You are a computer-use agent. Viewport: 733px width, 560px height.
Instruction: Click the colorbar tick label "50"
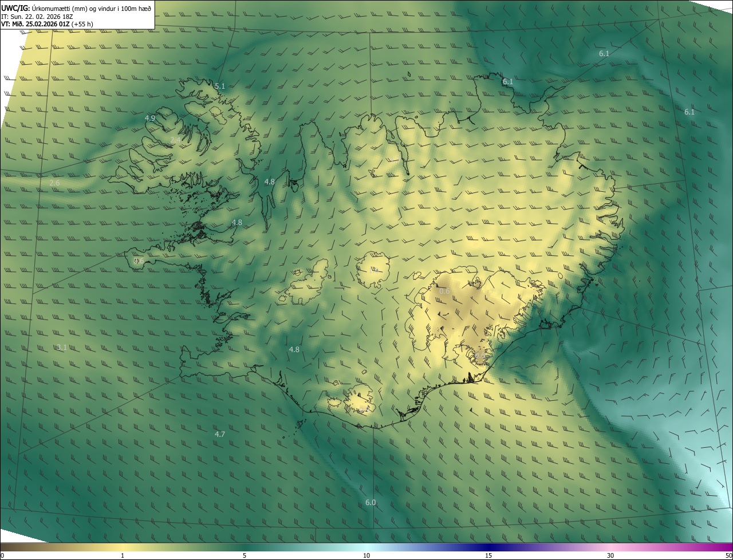click(x=728, y=555)
